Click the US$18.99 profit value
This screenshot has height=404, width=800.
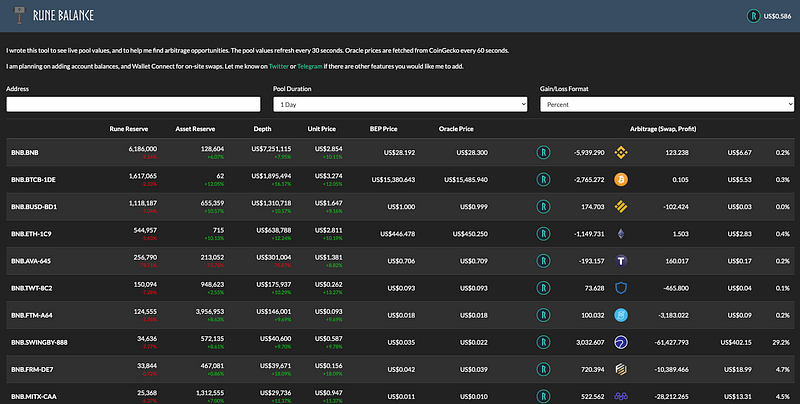(737, 369)
